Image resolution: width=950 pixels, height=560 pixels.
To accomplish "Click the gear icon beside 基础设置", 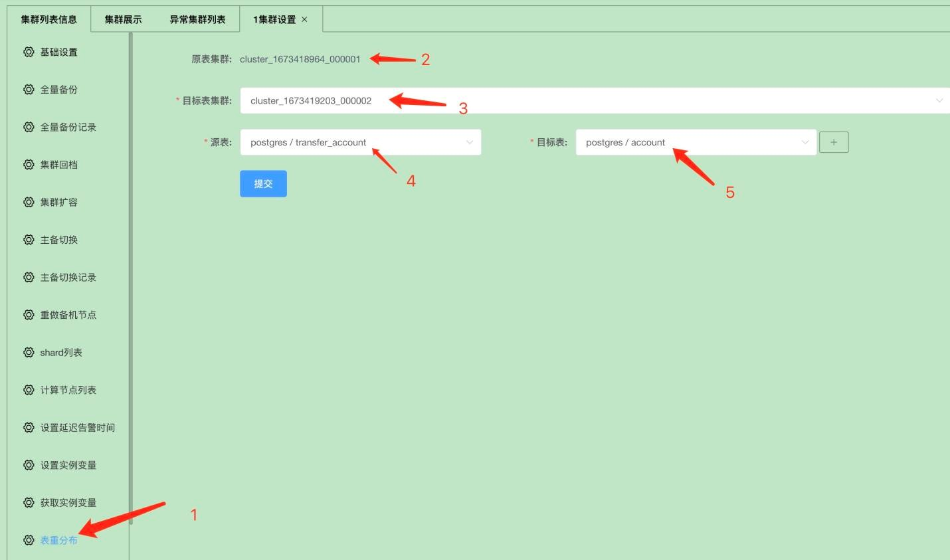I will (29, 52).
